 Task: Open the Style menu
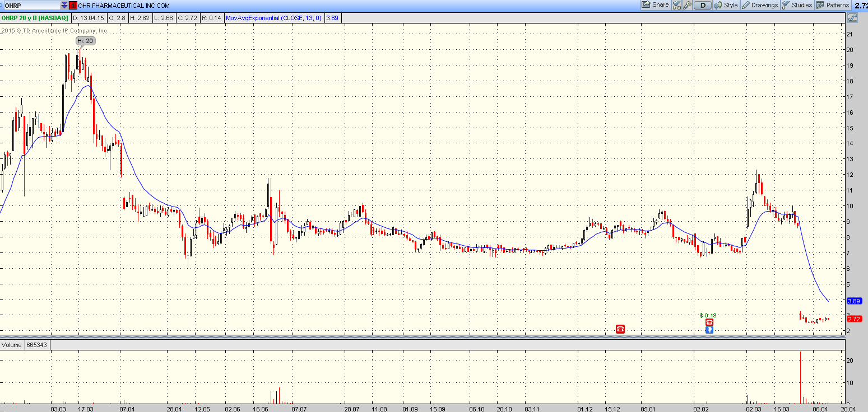click(x=726, y=5)
